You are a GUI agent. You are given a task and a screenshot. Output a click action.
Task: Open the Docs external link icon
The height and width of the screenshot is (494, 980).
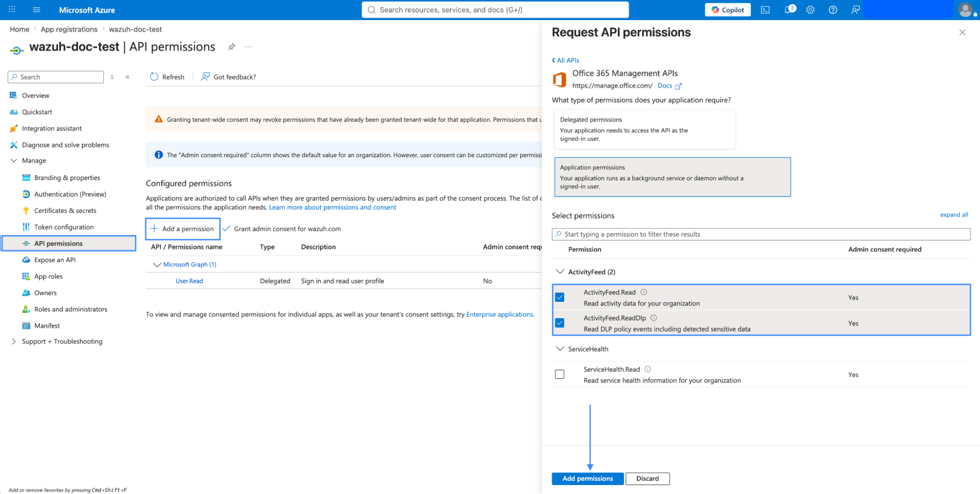click(x=678, y=86)
